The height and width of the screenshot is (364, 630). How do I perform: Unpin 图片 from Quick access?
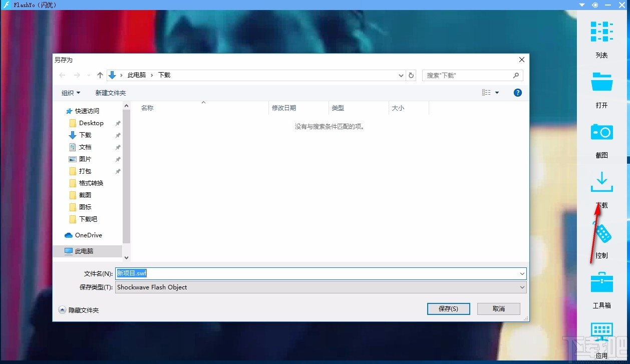(118, 159)
